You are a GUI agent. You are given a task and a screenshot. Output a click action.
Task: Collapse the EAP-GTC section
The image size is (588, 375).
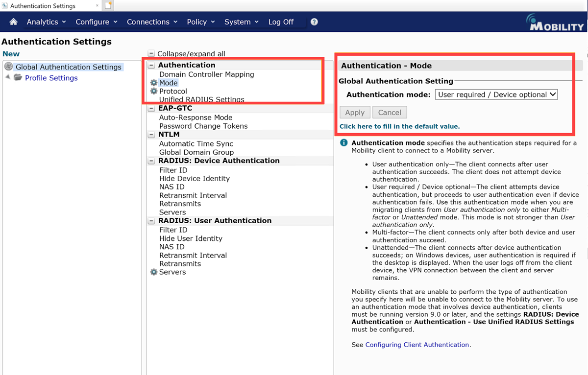[x=151, y=108]
